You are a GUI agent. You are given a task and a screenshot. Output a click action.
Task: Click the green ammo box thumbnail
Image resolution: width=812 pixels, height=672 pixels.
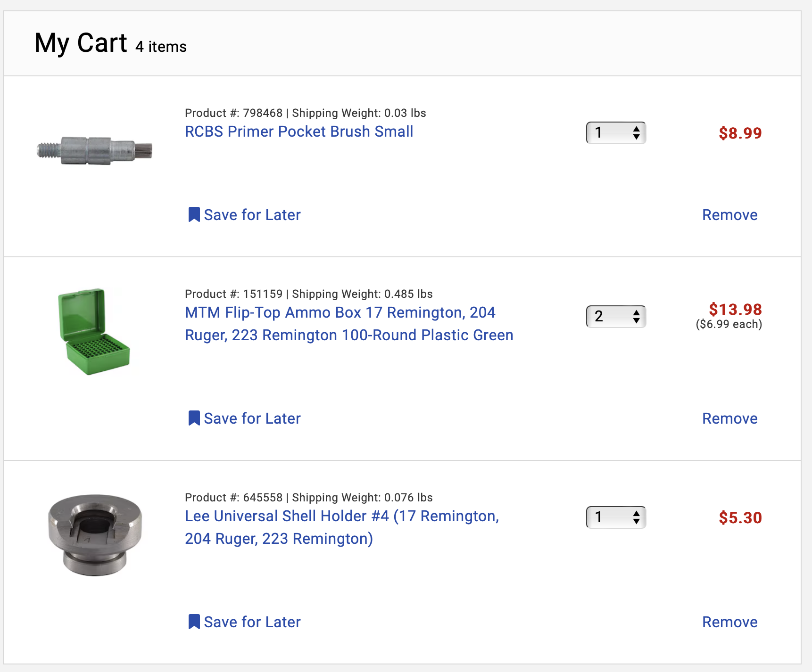[94, 331]
